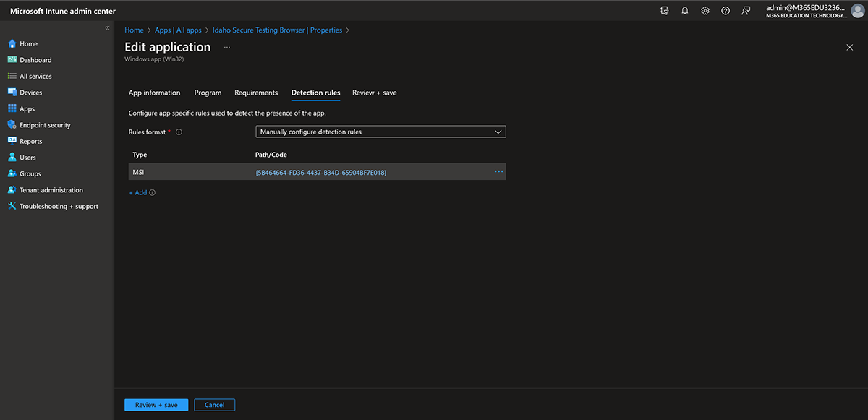Viewport: 868px width, 420px height.
Task: Collapse the left navigation sidebar
Action: 107,28
